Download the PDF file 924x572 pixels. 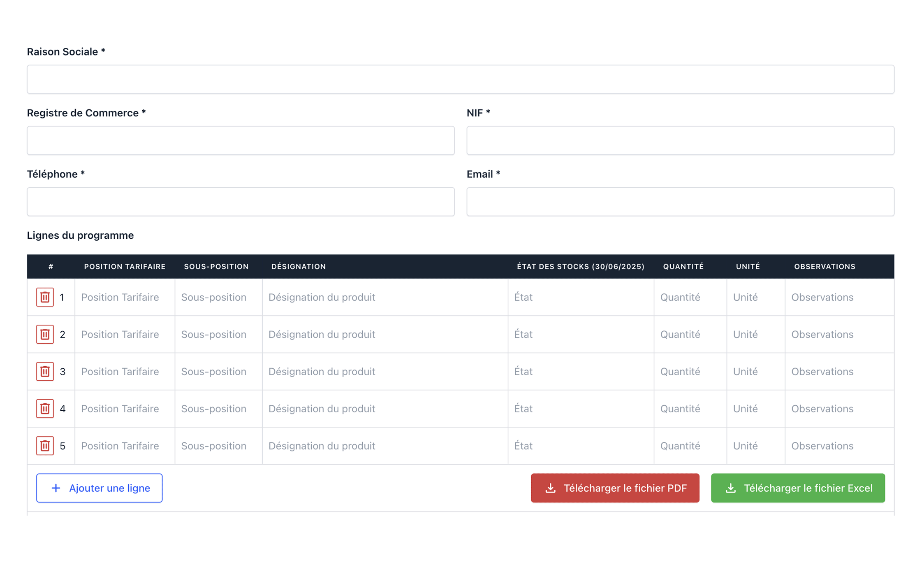click(615, 488)
